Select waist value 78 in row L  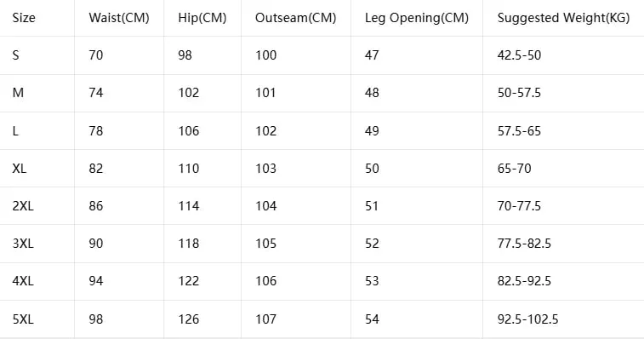(x=95, y=131)
